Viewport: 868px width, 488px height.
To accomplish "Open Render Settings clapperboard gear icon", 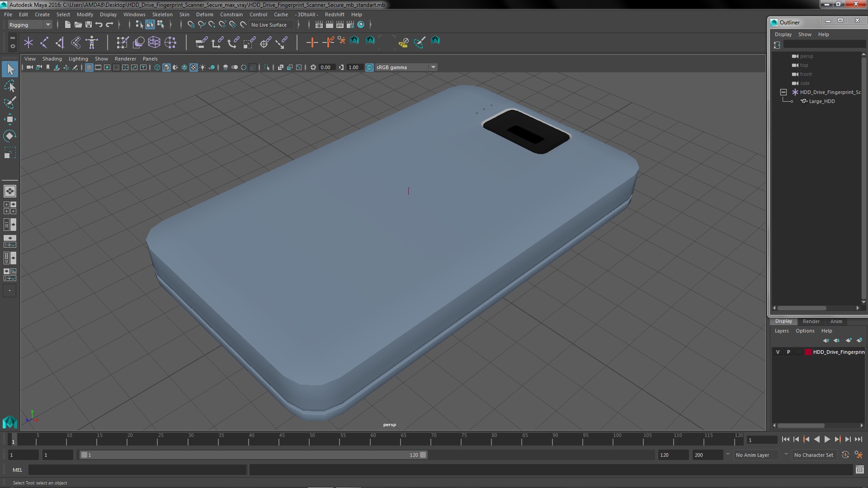I will pyautogui.click(x=350, y=24).
